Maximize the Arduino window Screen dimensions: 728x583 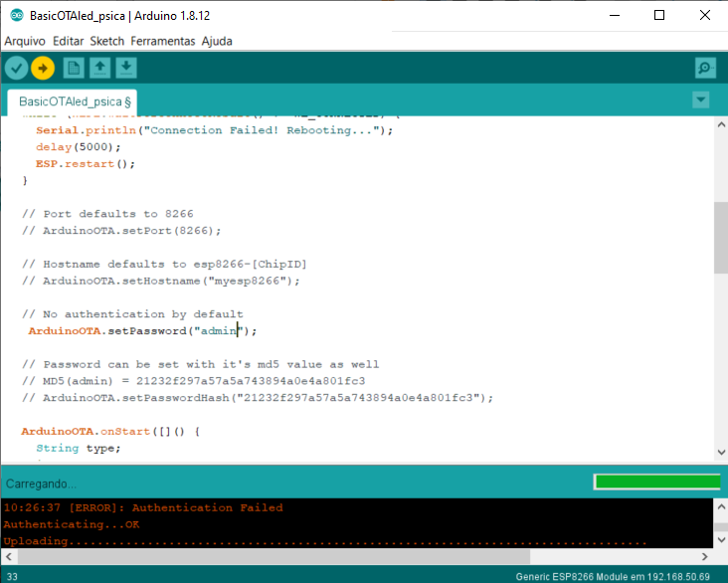pos(658,15)
